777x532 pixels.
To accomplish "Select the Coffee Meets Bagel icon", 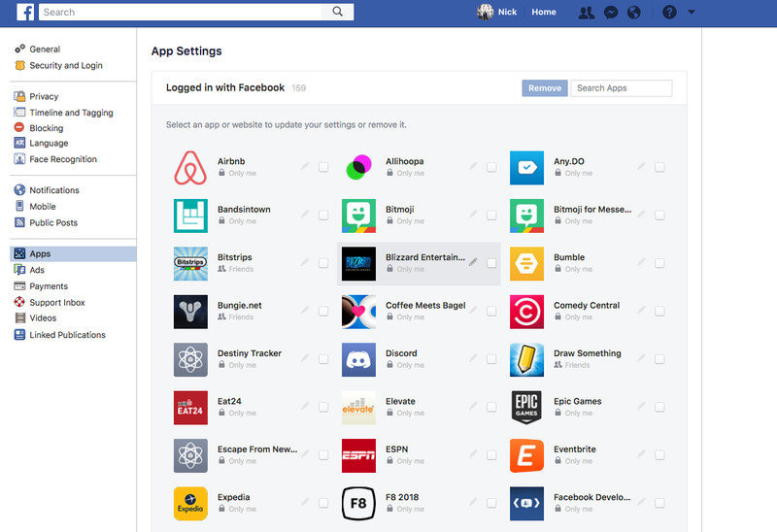I will coord(358,312).
